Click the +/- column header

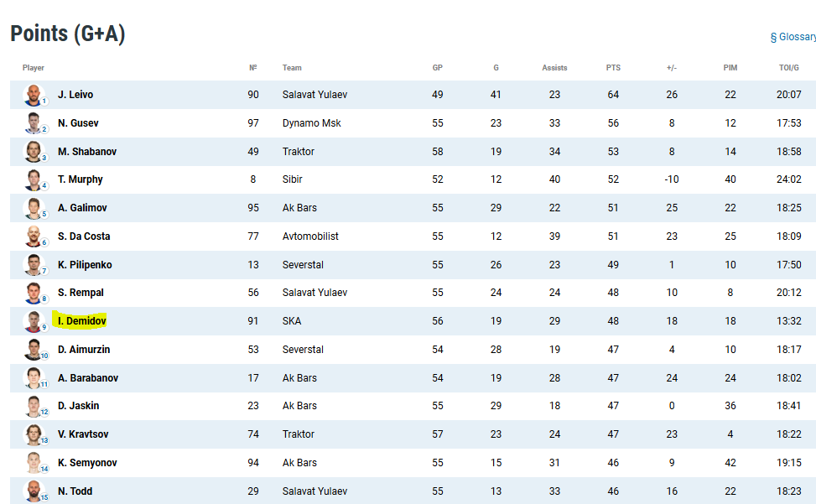[671, 68]
